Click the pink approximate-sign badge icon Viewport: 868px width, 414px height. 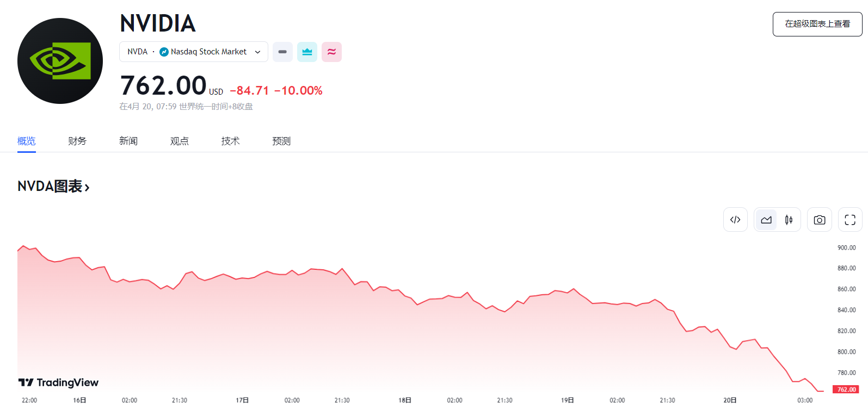click(331, 52)
